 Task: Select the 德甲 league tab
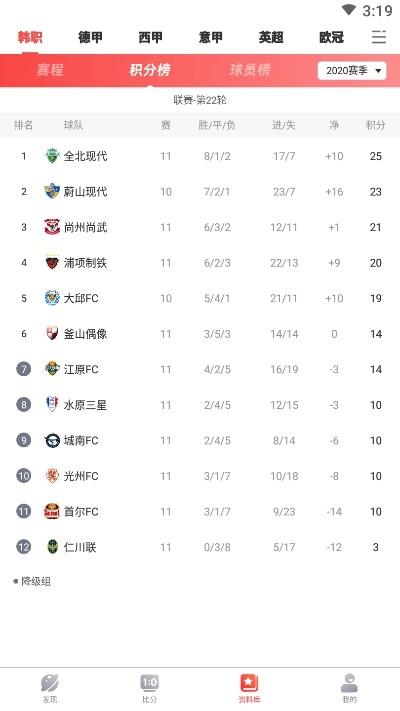[90, 37]
